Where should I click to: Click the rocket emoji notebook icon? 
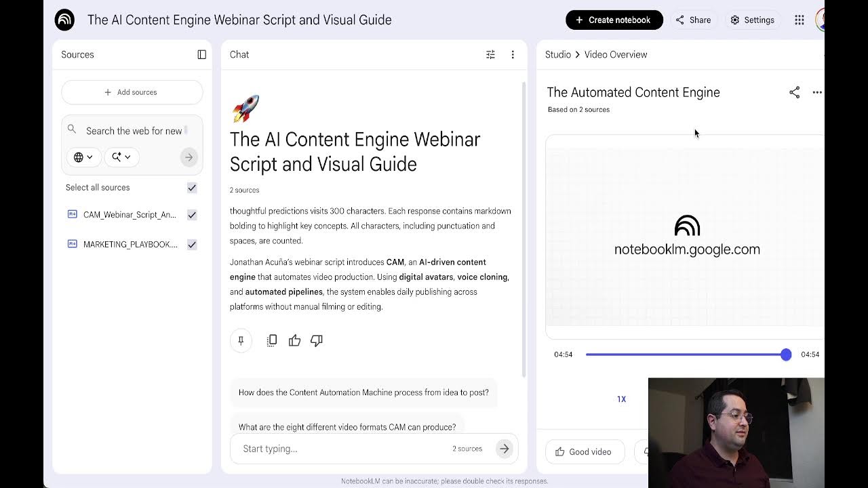245,108
